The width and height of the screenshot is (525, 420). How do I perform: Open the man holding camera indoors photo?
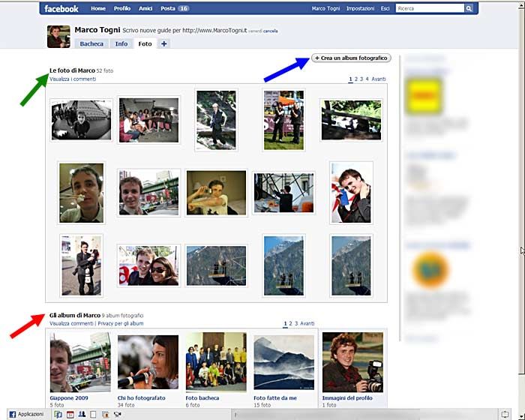pyautogui.click(x=216, y=193)
